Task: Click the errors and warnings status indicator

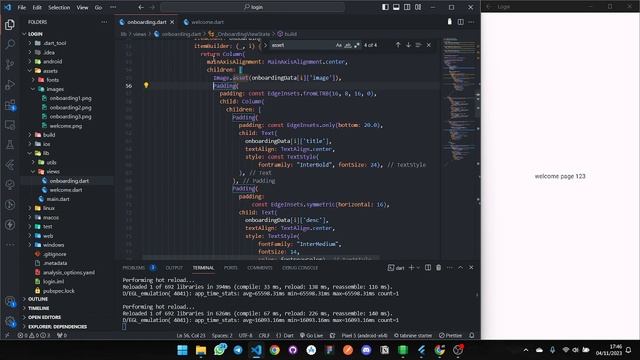Action: [33, 336]
